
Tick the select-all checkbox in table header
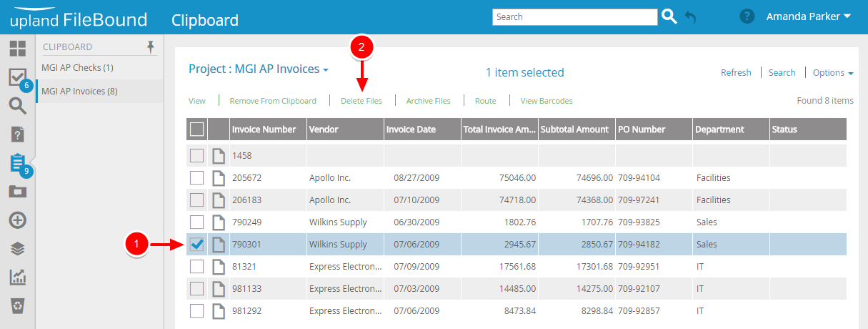pyautogui.click(x=197, y=129)
